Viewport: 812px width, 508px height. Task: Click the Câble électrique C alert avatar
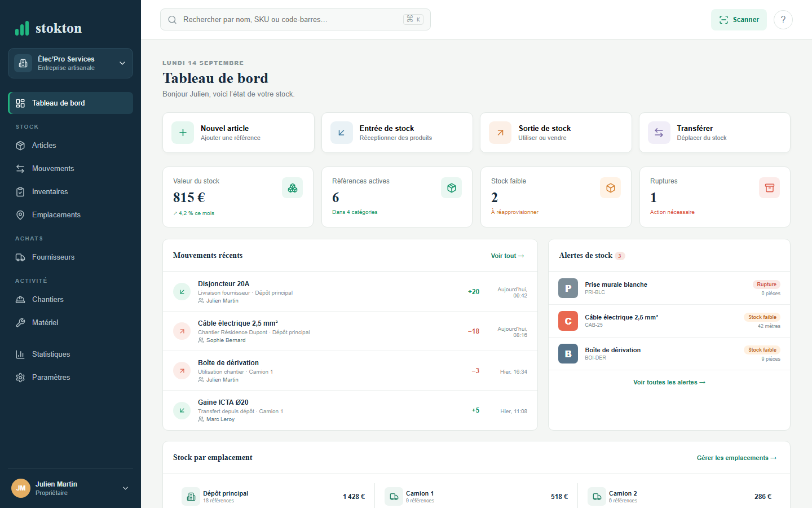[568, 321]
